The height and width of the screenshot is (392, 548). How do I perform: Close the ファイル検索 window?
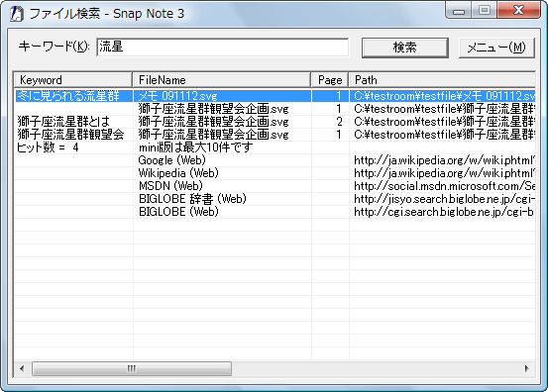pyautogui.click(x=518, y=11)
